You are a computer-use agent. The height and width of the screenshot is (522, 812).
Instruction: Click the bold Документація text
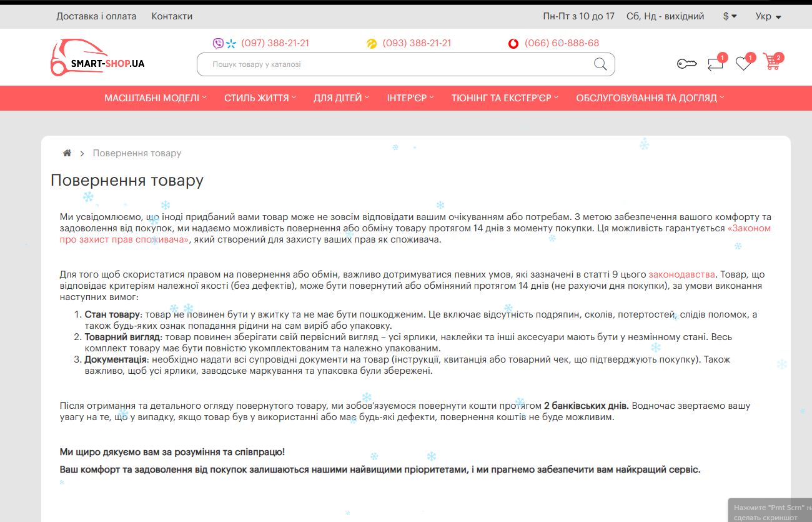116,359
